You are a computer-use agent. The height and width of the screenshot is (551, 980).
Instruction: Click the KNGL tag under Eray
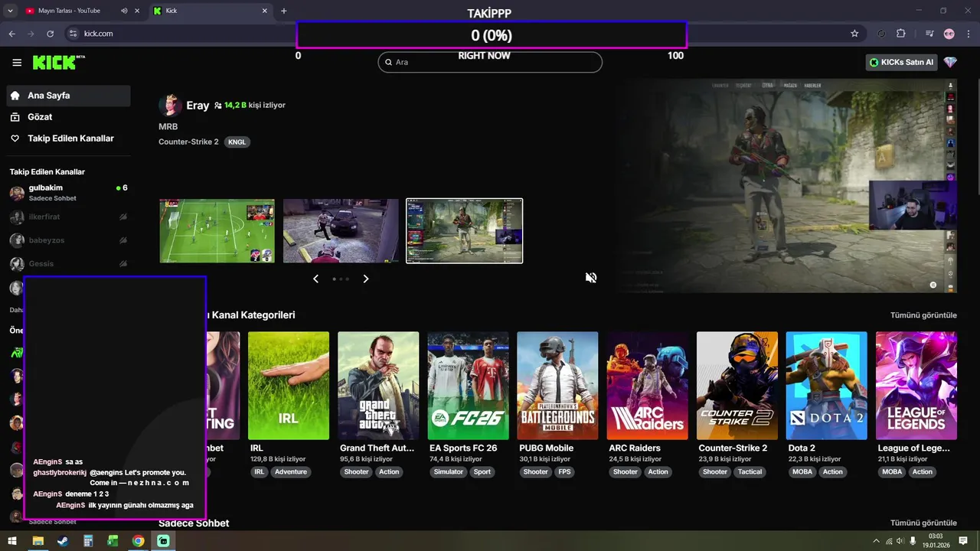(237, 142)
